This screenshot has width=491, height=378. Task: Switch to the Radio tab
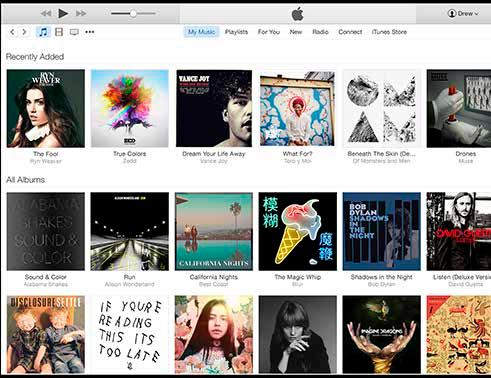click(x=320, y=32)
